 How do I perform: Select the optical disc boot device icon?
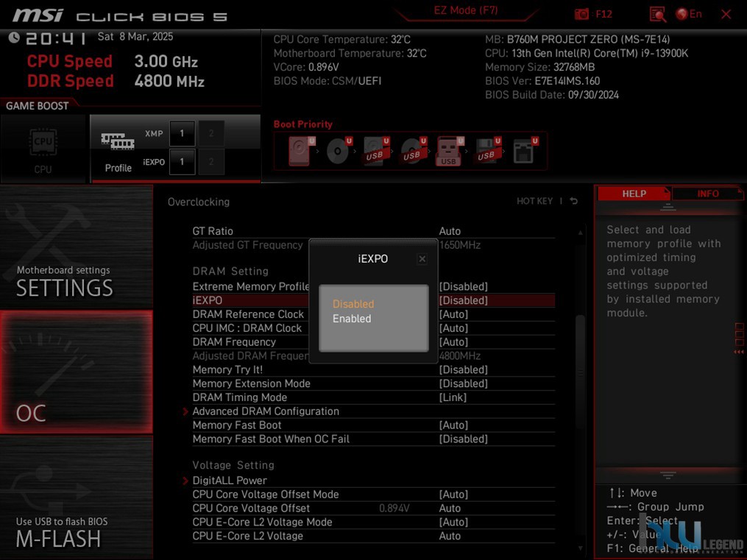(x=339, y=151)
